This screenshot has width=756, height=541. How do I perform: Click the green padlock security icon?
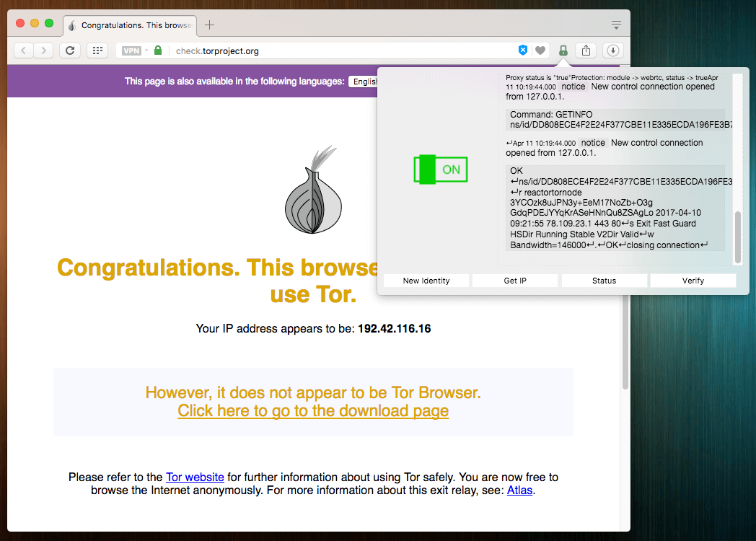158,50
